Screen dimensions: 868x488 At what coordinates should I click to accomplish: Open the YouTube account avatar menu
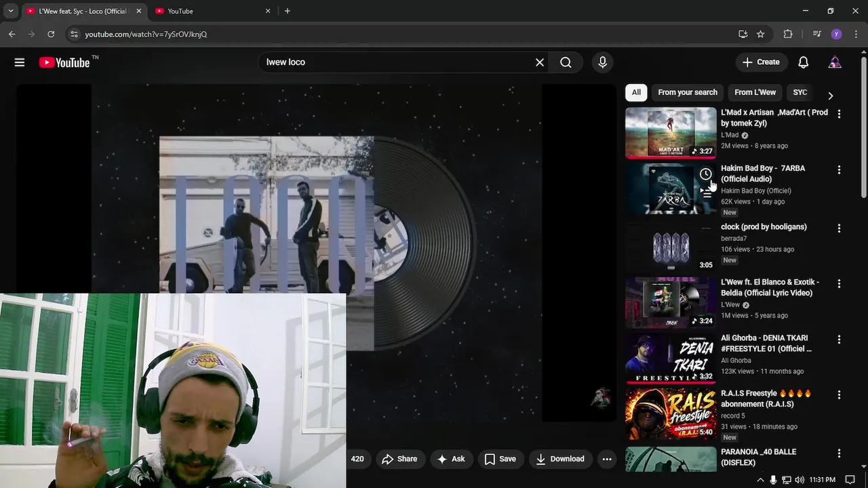(x=835, y=62)
